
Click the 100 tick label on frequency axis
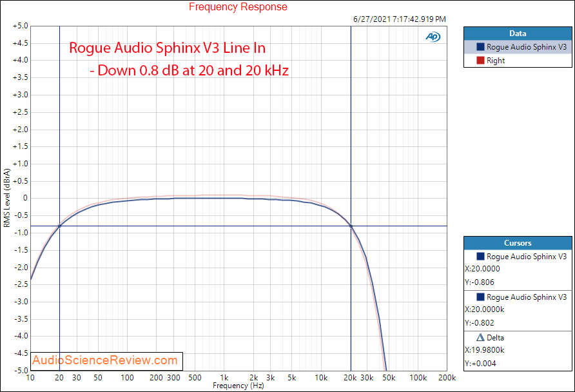click(x=127, y=378)
